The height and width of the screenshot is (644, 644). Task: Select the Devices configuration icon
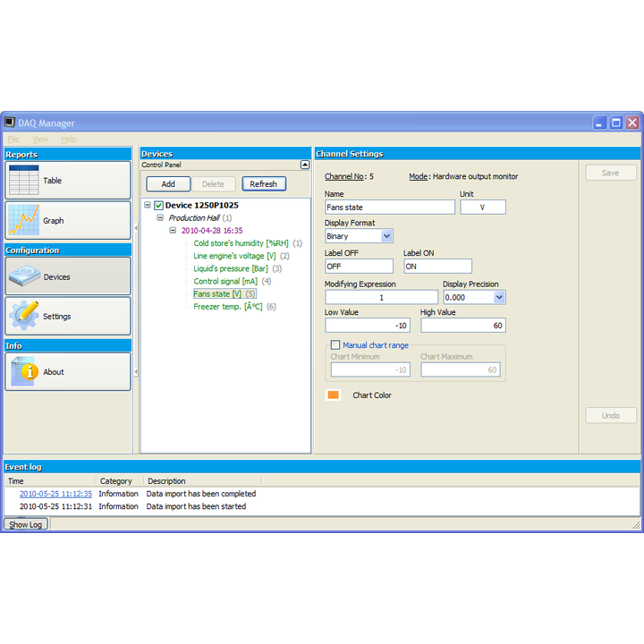pos(24,276)
